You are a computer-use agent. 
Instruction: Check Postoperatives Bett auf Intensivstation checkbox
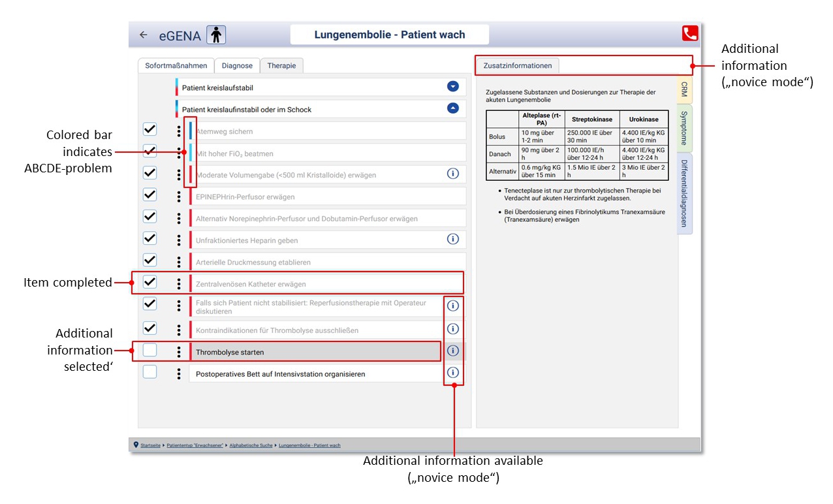[149, 373]
